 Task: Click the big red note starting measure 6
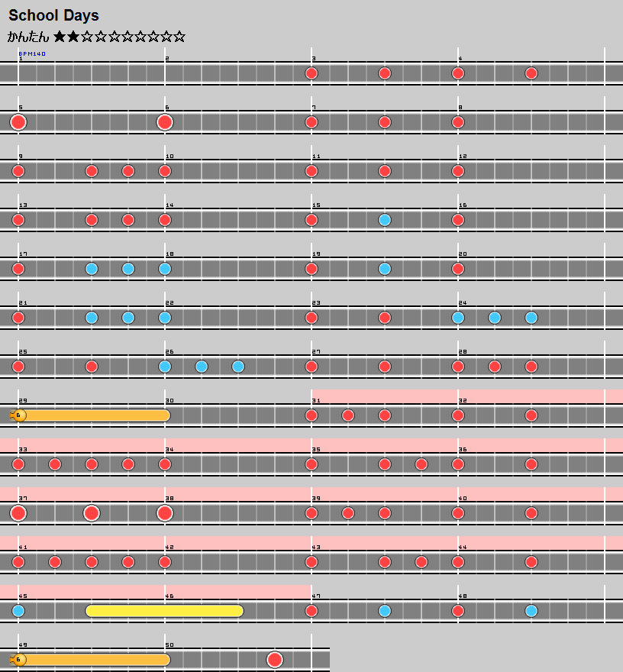click(x=165, y=122)
